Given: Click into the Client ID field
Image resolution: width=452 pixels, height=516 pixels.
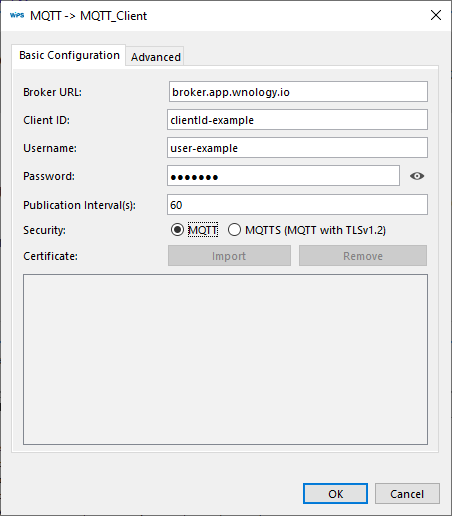Looking at the screenshot, I should tap(297, 120).
